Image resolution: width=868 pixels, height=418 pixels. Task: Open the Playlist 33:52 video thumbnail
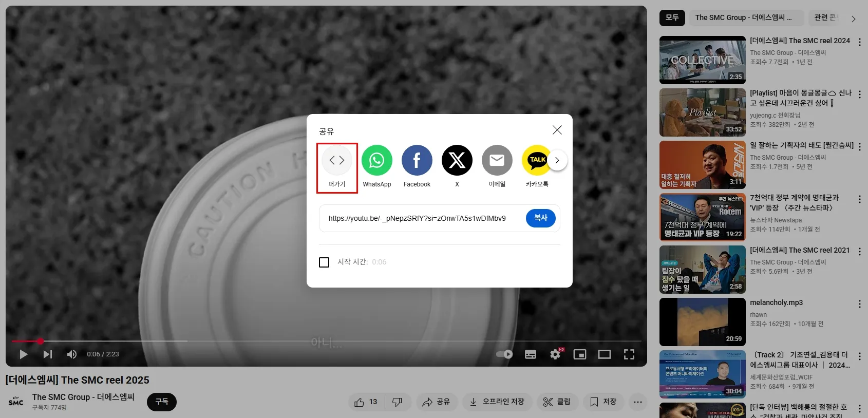(703, 112)
